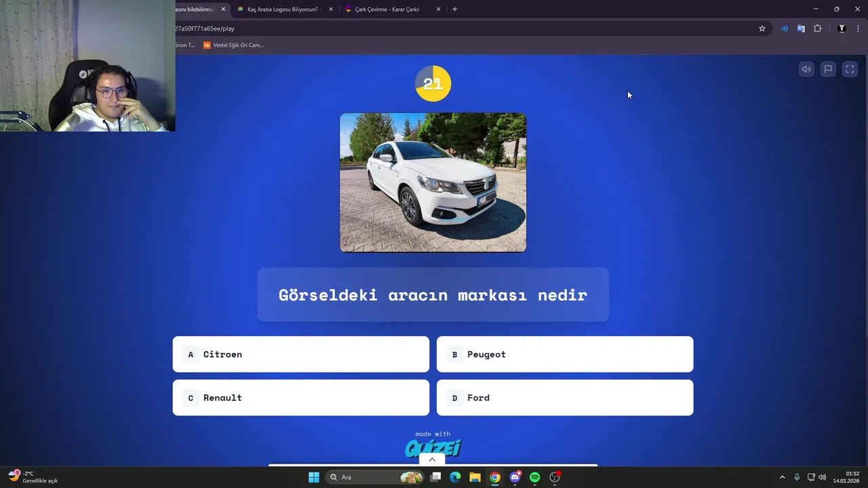Viewport: 868px width, 488px height.
Task: Expand the bottom panel with up chevron
Action: click(432, 460)
